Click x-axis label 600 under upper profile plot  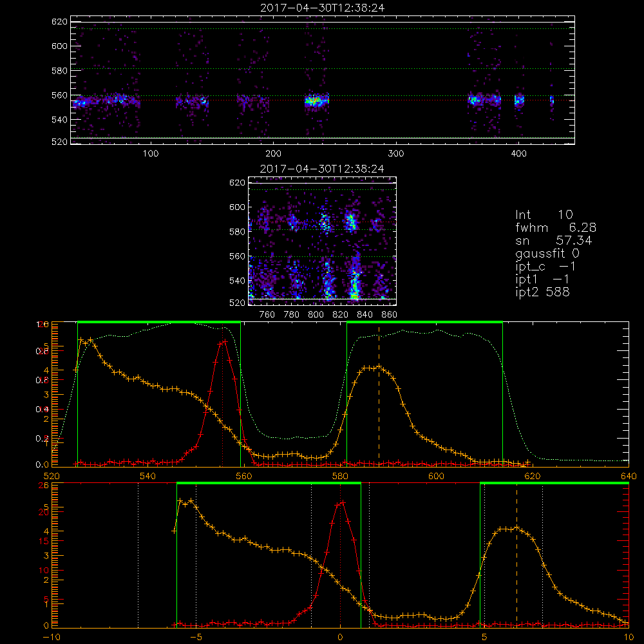[x=436, y=476]
